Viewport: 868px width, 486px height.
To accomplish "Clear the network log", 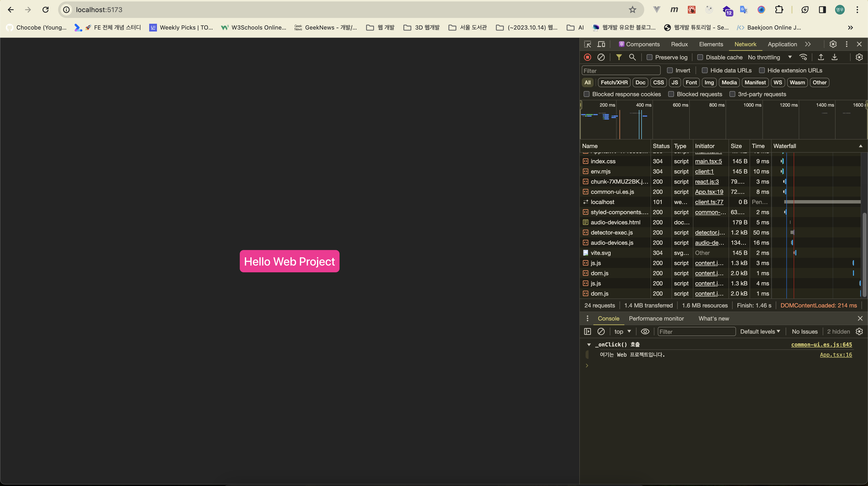I will pyautogui.click(x=601, y=57).
